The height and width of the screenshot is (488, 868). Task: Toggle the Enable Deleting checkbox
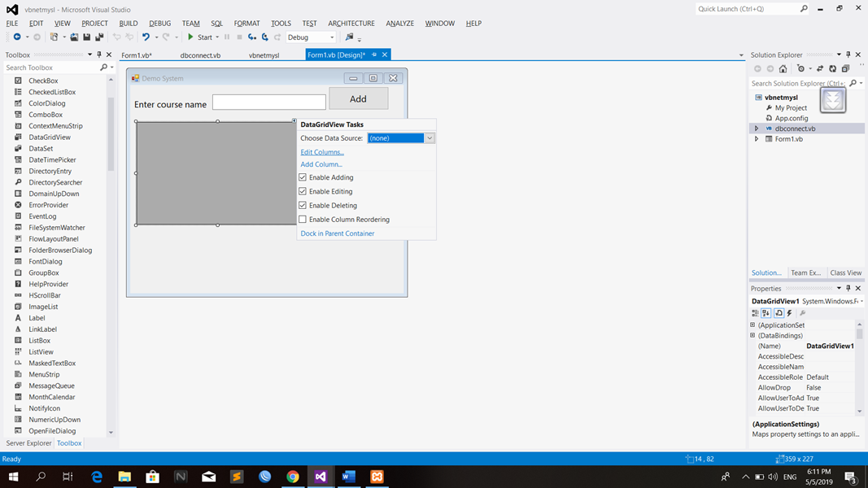tap(303, 205)
